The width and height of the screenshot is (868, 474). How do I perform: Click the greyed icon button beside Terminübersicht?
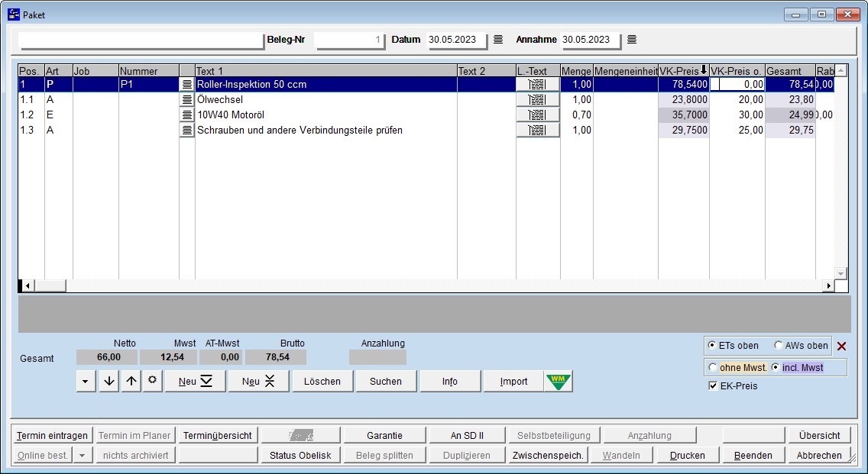300,436
